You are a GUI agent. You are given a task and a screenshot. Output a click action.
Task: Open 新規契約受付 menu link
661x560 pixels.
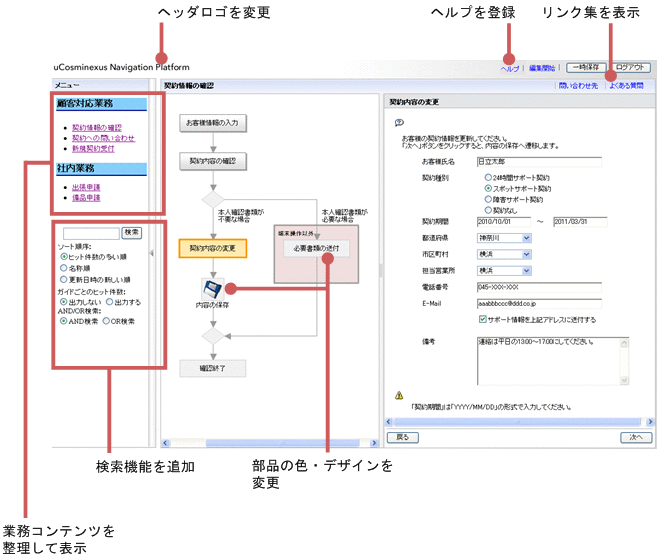(x=93, y=148)
